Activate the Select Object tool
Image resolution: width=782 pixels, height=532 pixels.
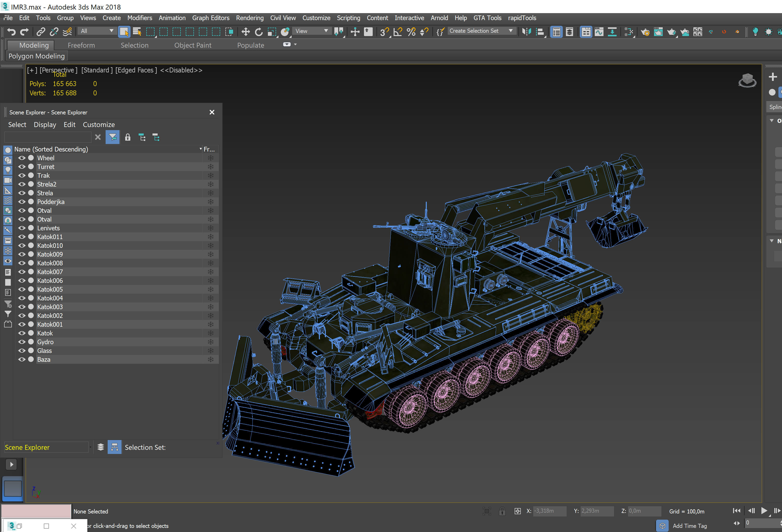[124, 32]
